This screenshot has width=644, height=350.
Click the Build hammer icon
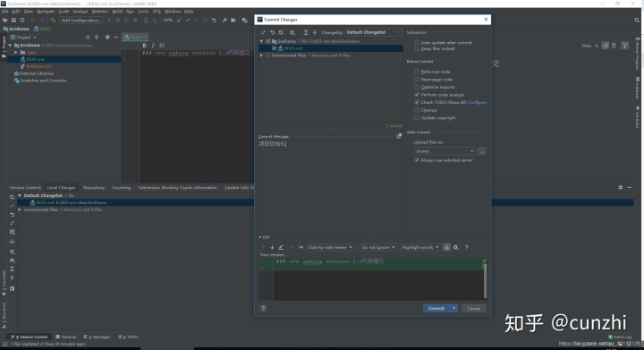pyautogui.click(x=53, y=20)
